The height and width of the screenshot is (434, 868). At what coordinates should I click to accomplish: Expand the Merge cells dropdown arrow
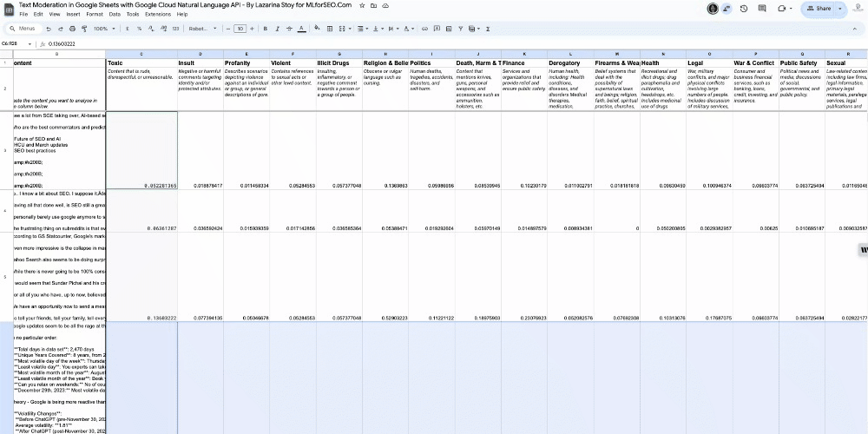coord(349,29)
